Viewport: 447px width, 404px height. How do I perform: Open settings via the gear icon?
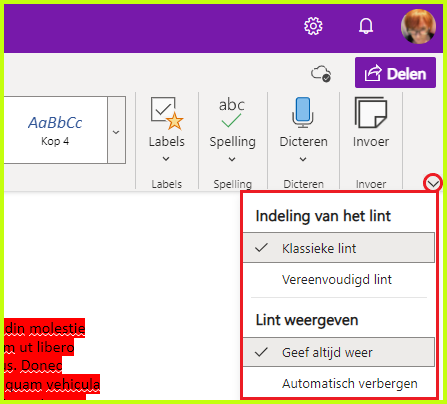pyautogui.click(x=313, y=26)
